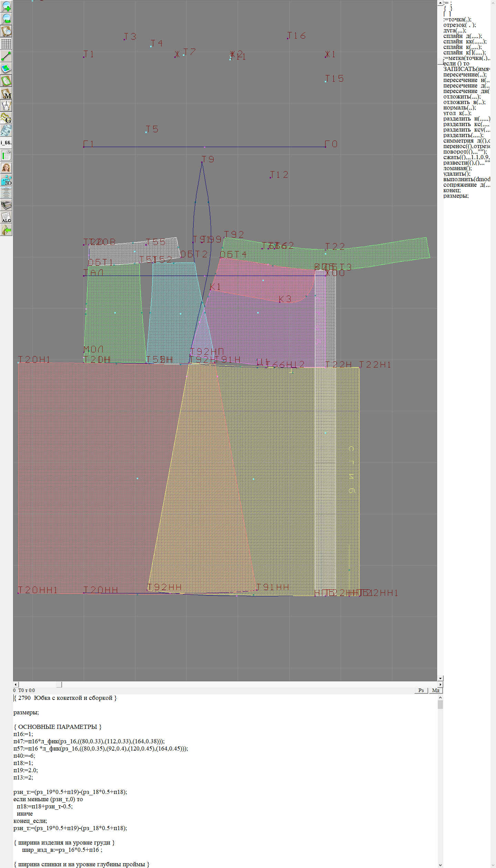Click the green table spreadsheet icon

click(6, 155)
